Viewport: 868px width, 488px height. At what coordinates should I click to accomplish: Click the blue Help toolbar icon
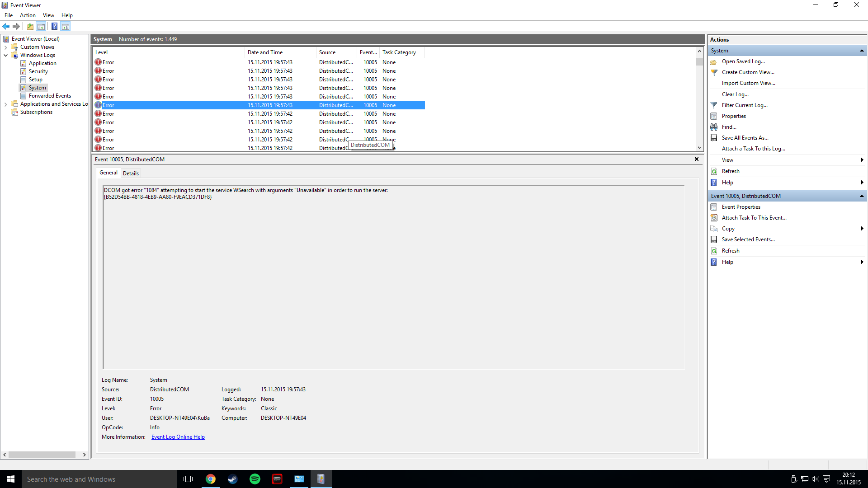tap(54, 26)
